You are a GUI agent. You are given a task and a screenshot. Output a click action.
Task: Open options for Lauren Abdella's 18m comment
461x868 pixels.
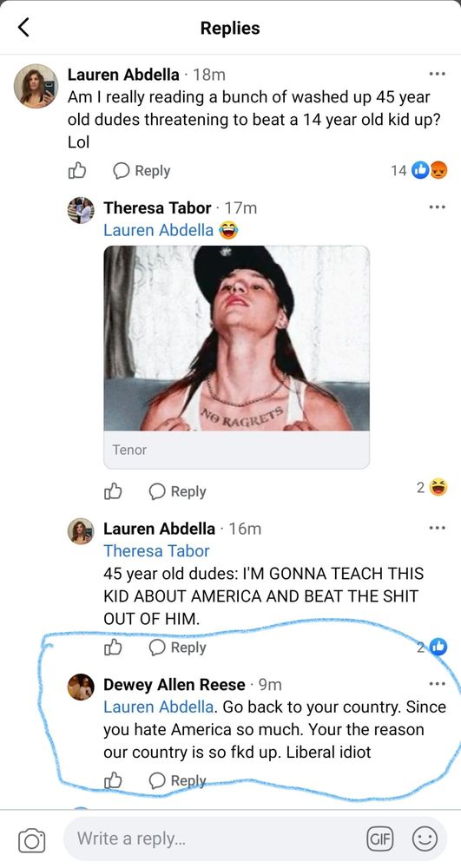click(x=438, y=74)
